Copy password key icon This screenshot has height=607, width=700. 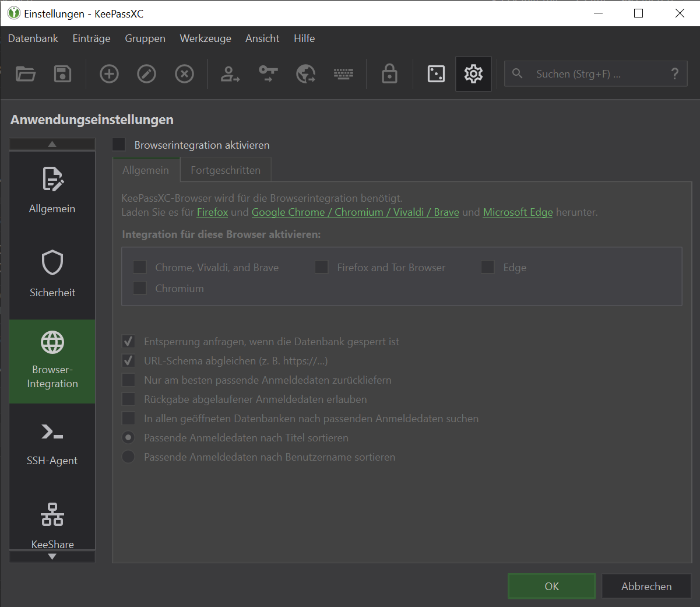coord(268,74)
